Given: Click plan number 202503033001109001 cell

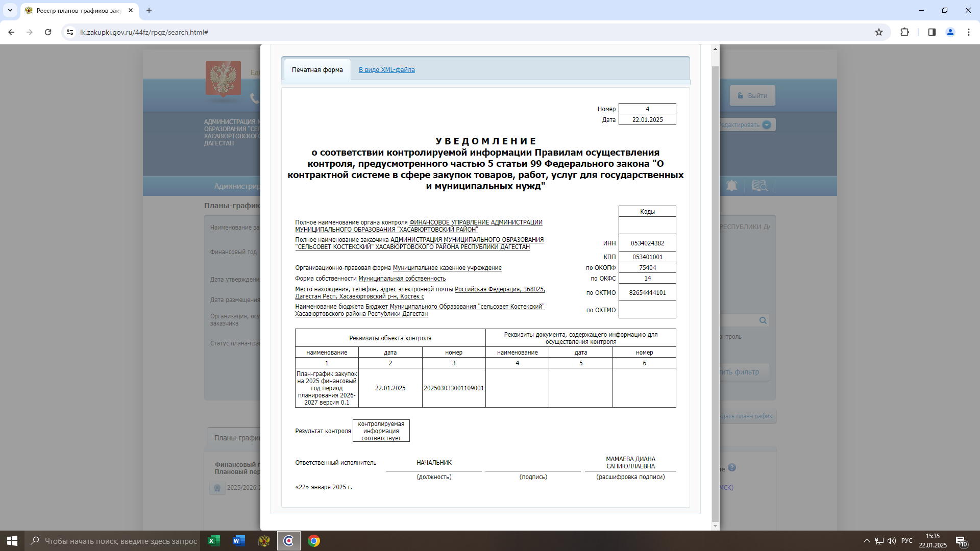Looking at the screenshot, I should (x=454, y=388).
